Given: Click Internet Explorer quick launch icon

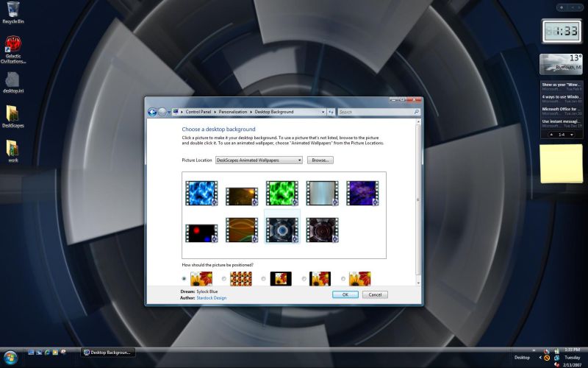Looking at the screenshot, I should pos(47,353).
